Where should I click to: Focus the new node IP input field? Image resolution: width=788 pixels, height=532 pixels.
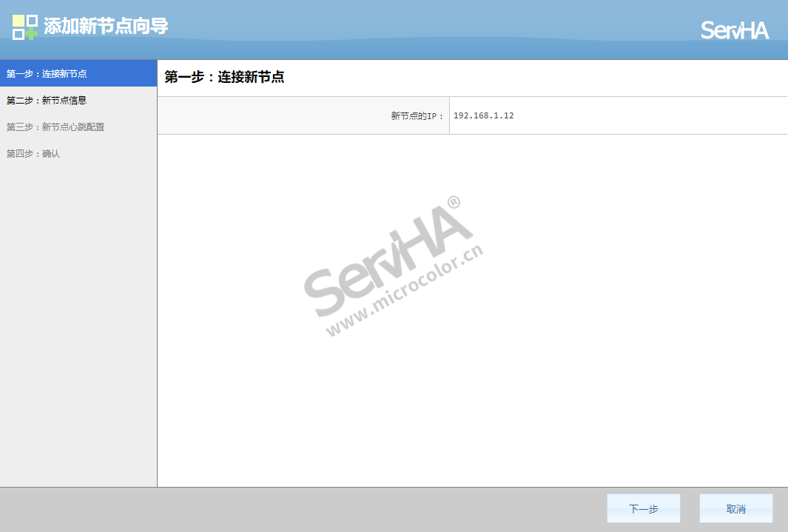pyautogui.click(x=617, y=116)
